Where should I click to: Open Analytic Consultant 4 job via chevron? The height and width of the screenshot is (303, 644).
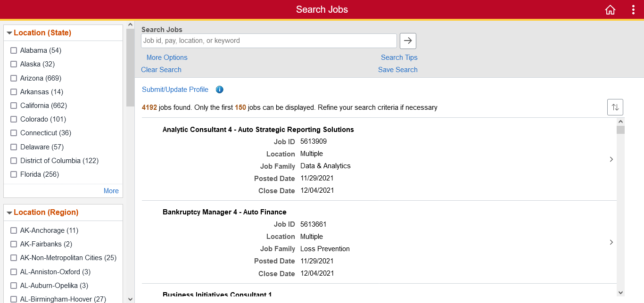coord(611,159)
